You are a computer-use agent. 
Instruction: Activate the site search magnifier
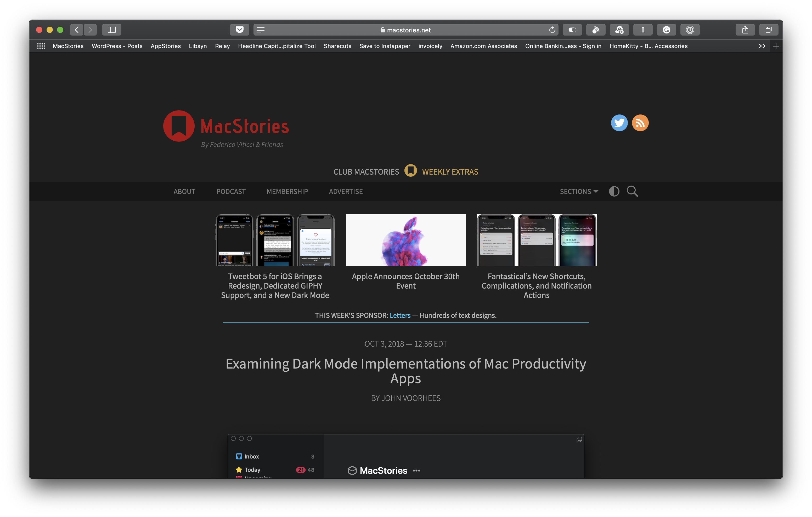tap(632, 191)
